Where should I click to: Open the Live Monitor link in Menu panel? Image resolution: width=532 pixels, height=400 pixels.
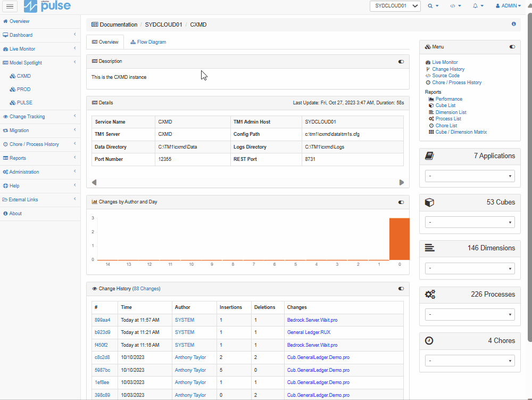point(445,62)
